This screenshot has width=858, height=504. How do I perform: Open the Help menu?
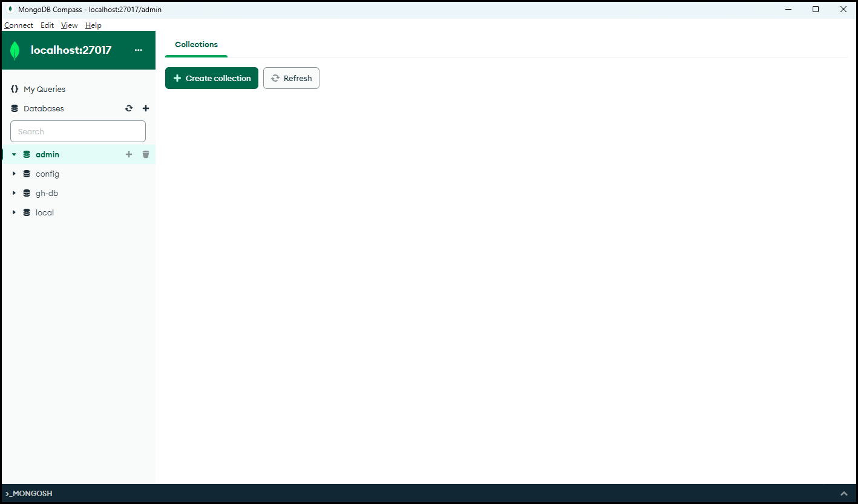pyautogui.click(x=93, y=25)
